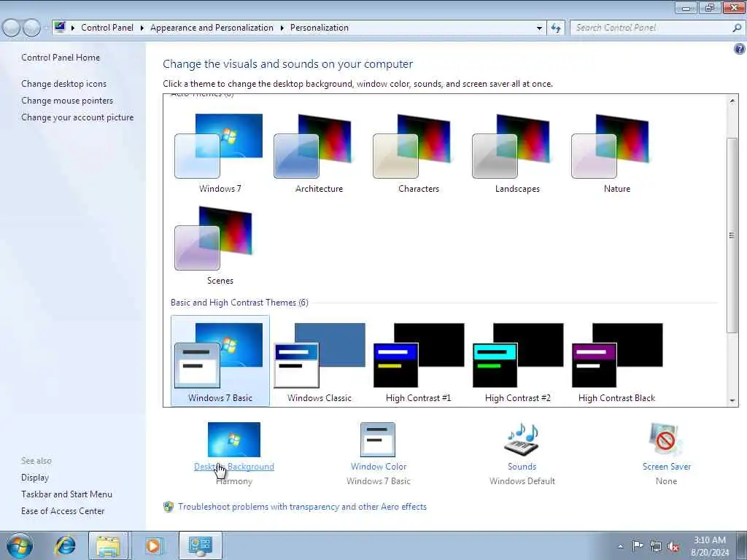Open Taskbar and Start Menu link
Image resolution: width=747 pixels, height=560 pixels.
[66, 494]
